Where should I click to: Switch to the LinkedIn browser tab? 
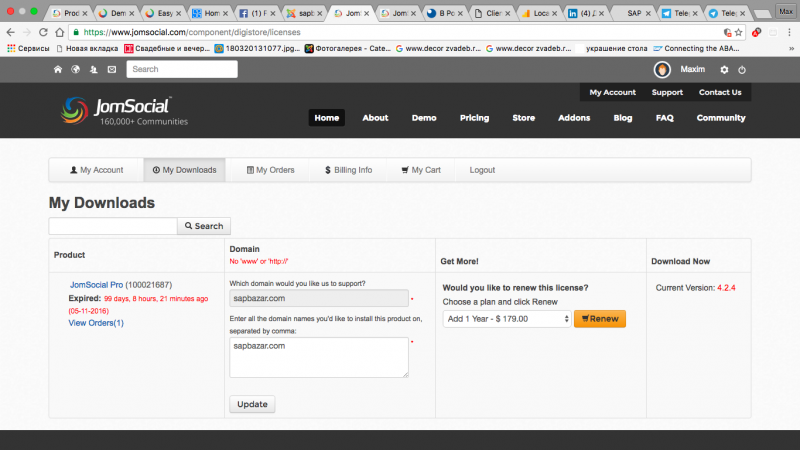[x=585, y=13]
